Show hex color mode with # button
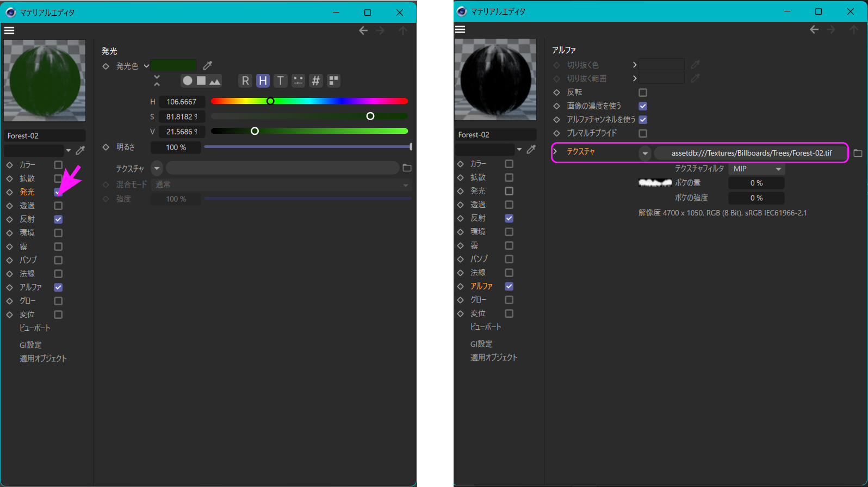Viewport: 868px width, 487px height. [315, 81]
